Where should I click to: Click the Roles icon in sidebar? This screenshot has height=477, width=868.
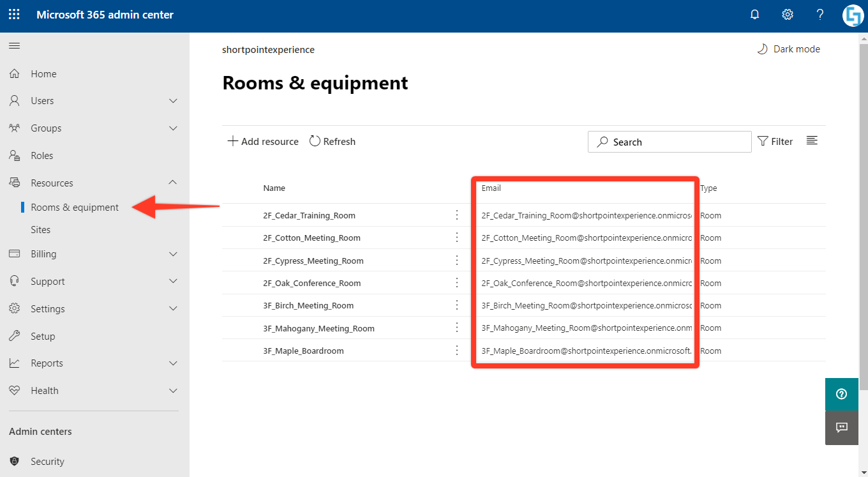coord(15,155)
